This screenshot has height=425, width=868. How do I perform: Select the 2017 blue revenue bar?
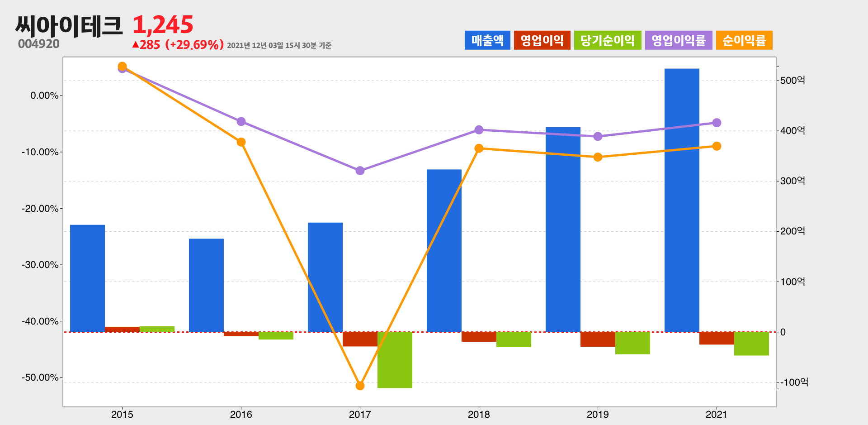tap(325, 277)
